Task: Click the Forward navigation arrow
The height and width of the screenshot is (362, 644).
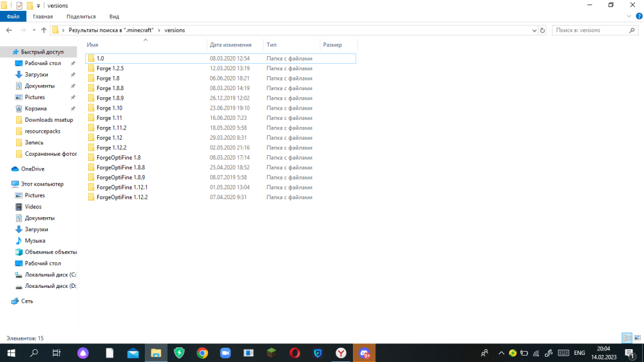Action: 23,30
